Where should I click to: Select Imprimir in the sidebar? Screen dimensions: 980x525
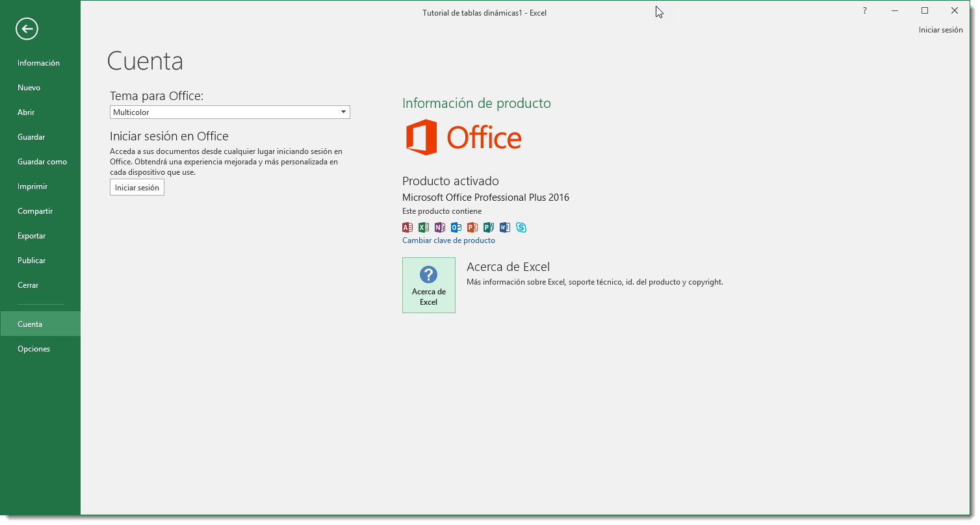(40, 186)
